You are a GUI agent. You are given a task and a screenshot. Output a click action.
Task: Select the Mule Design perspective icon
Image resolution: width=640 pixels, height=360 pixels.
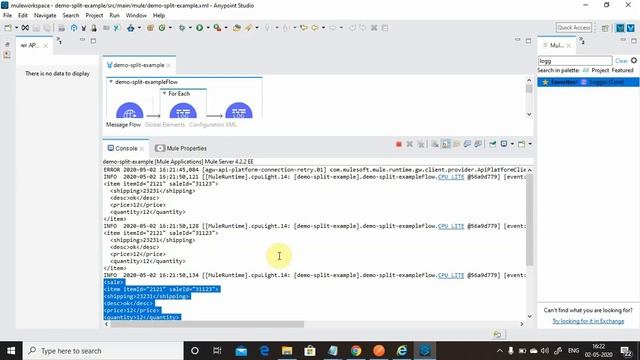tap(620, 28)
